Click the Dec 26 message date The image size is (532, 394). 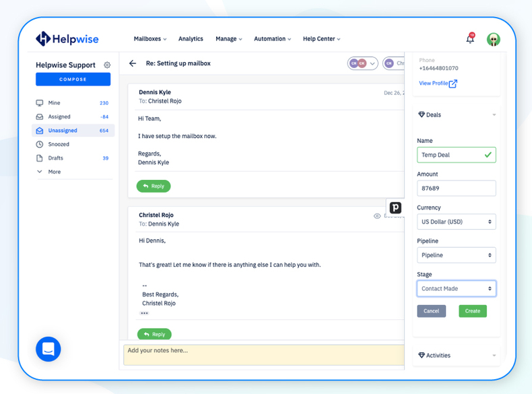coord(394,93)
